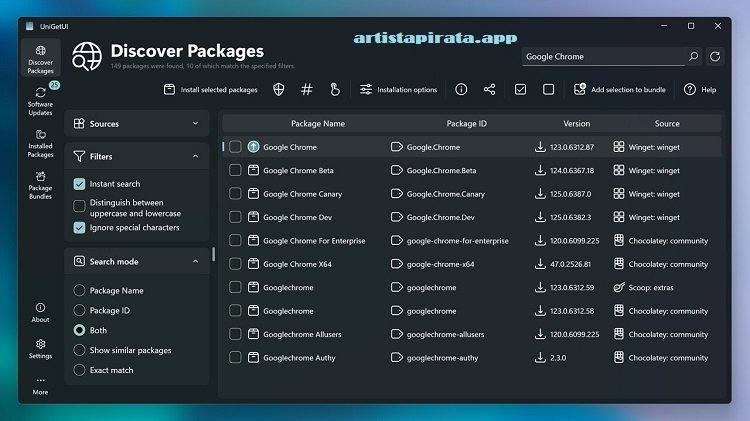Image resolution: width=750 pixels, height=421 pixels.
Task: Open the About page
Action: pyautogui.click(x=41, y=312)
